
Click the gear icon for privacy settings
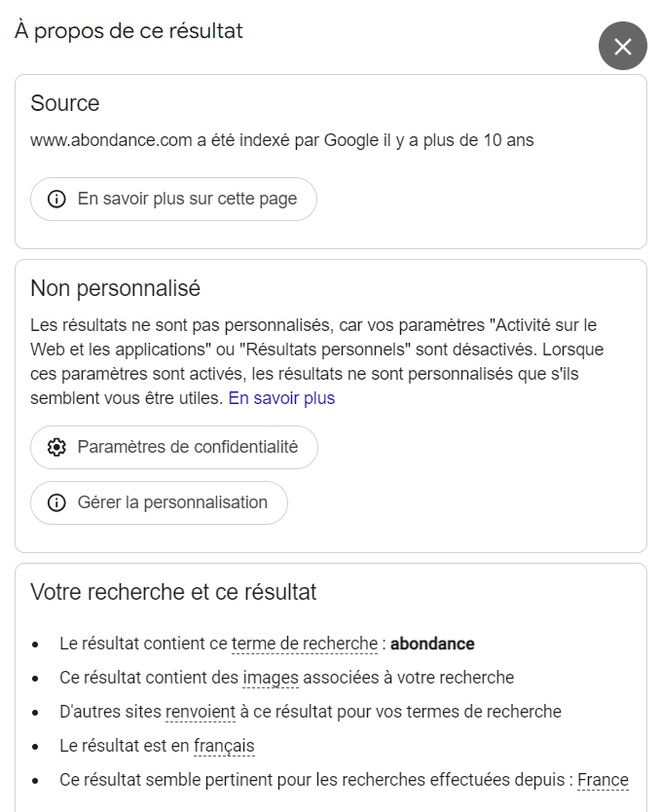pos(56,447)
